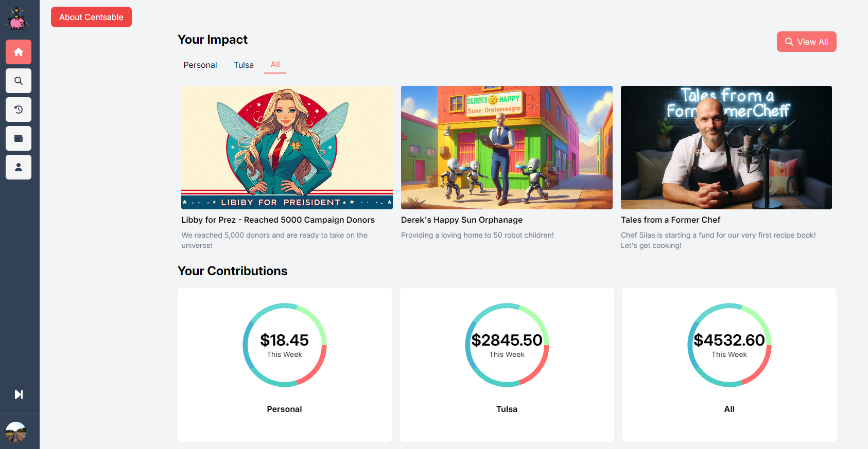
Task: Select the All impact tab
Action: tap(275, 65)
